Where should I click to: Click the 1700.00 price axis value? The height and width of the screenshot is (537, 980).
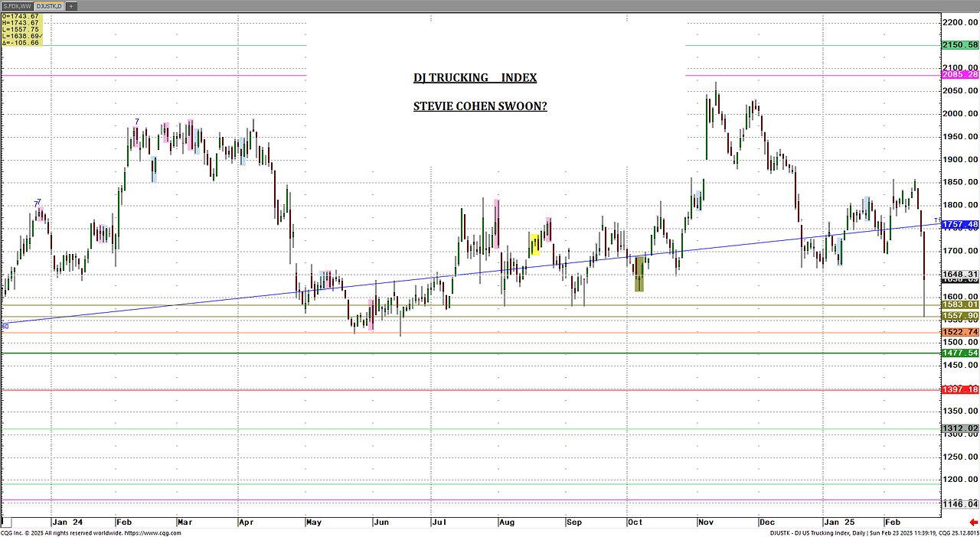point(960,251)
